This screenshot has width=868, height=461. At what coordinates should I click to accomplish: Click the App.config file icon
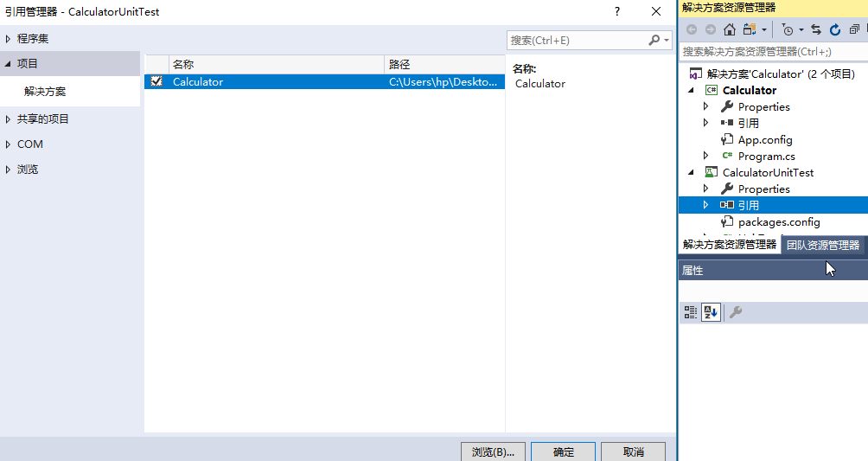tap(727, 139)
